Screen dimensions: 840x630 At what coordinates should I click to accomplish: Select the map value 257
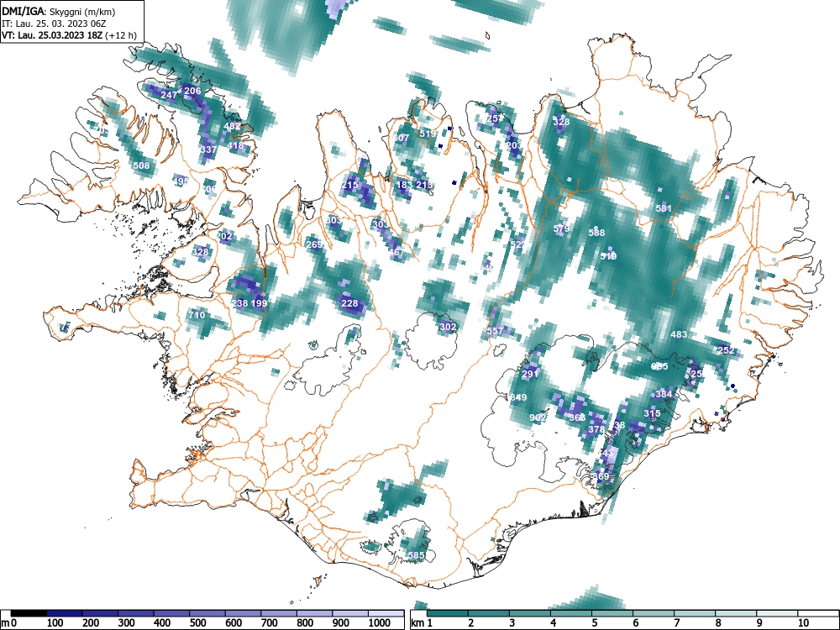pyautogui.click(x=495, y=119)
